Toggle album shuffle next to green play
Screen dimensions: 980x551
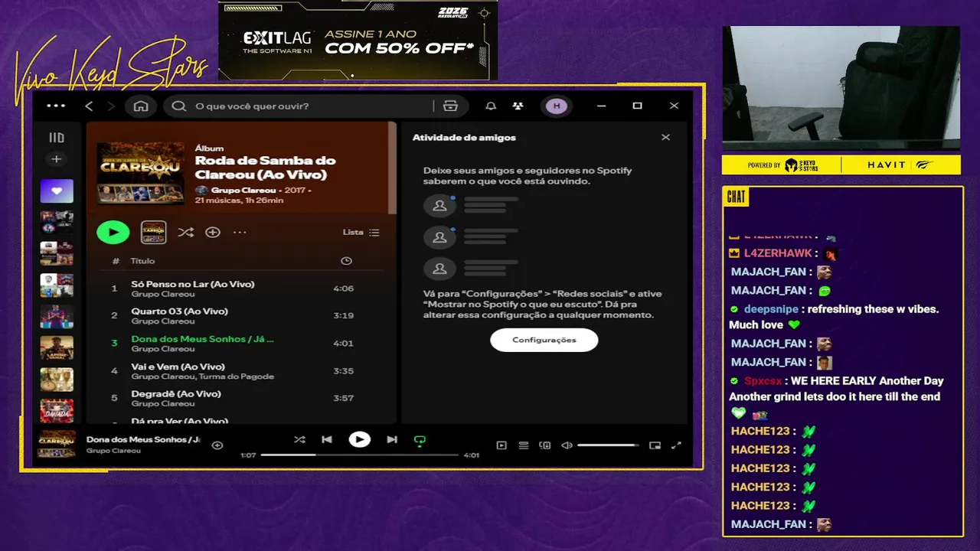coord(185,232)
